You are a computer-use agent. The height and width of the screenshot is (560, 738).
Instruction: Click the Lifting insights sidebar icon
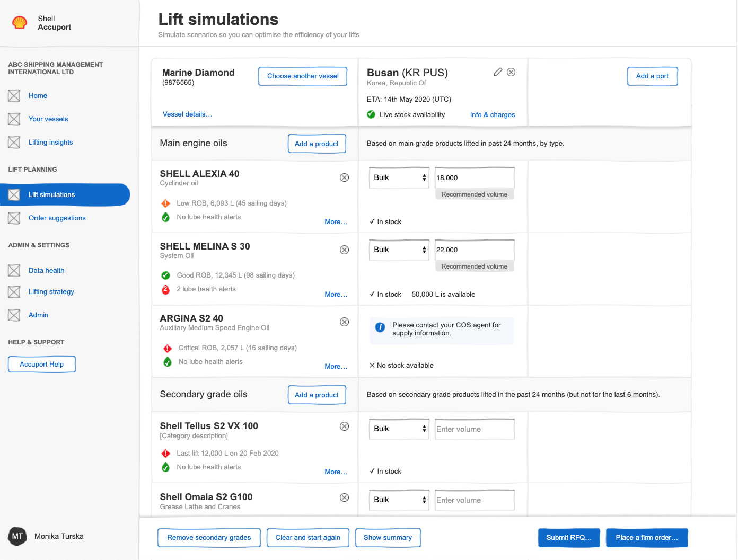click(x=14, y=143)
